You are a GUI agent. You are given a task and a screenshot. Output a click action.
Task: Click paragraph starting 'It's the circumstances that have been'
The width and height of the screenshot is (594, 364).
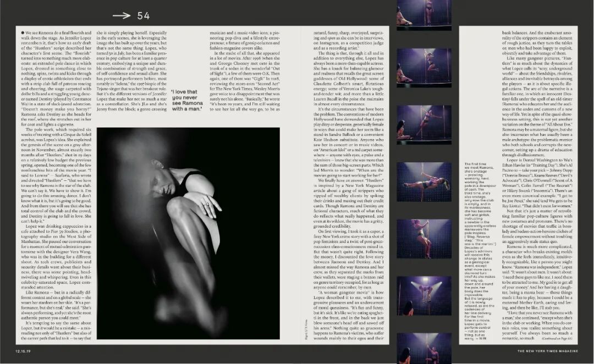349,142
